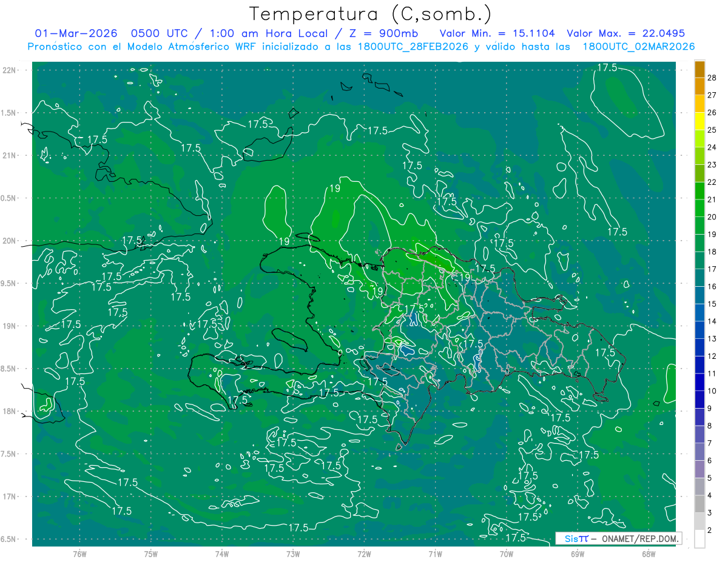Click color scale label '9'
728x562 pixels.
[x=710, y=409]
